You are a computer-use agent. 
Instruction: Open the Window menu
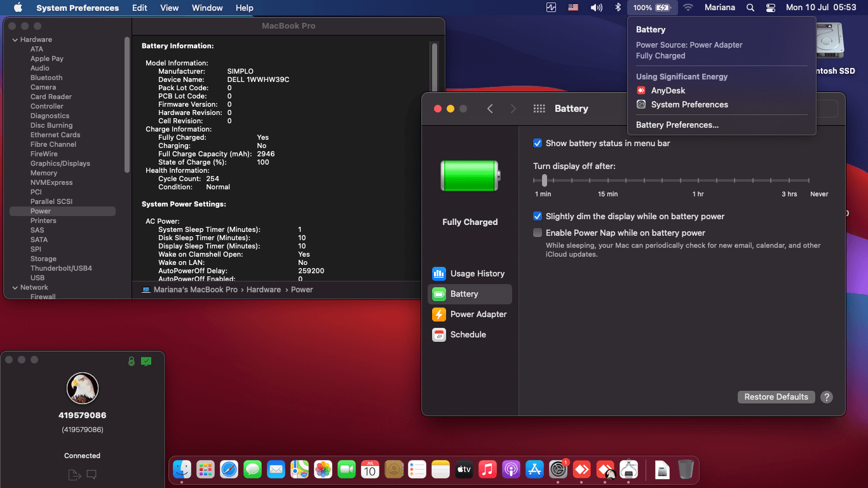pyautogui.click(x=207, y=8)
